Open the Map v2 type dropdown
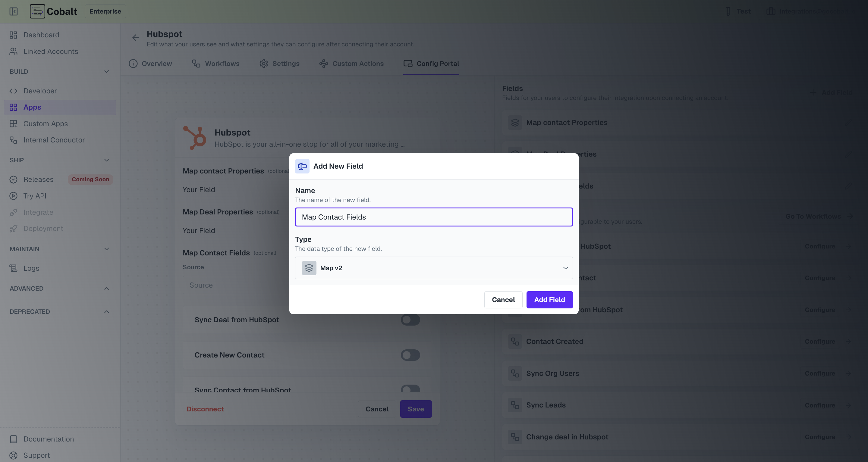The height and width of the screenshot is (462, 868). click(x=434, y=268)
